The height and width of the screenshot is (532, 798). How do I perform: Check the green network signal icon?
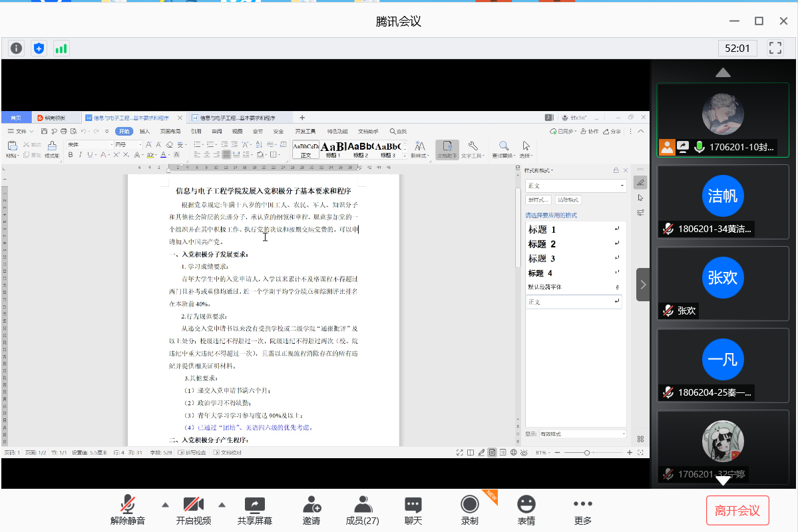pos(61,48)
